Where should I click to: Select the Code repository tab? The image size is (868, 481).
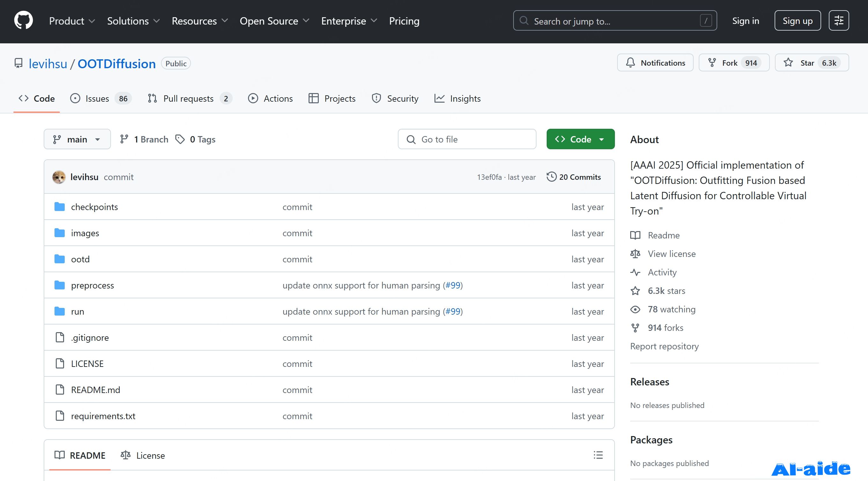click(x=37, y=98)
